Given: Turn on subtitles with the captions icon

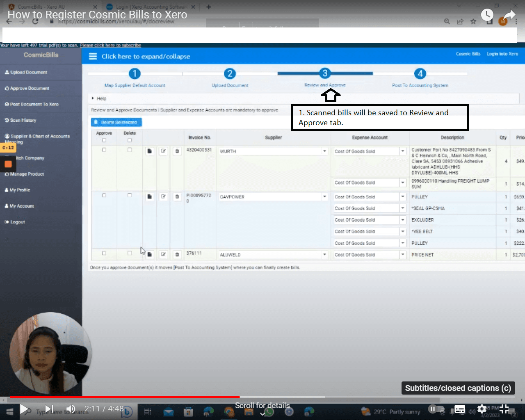Looking at the screenshot, I should 460,409.
